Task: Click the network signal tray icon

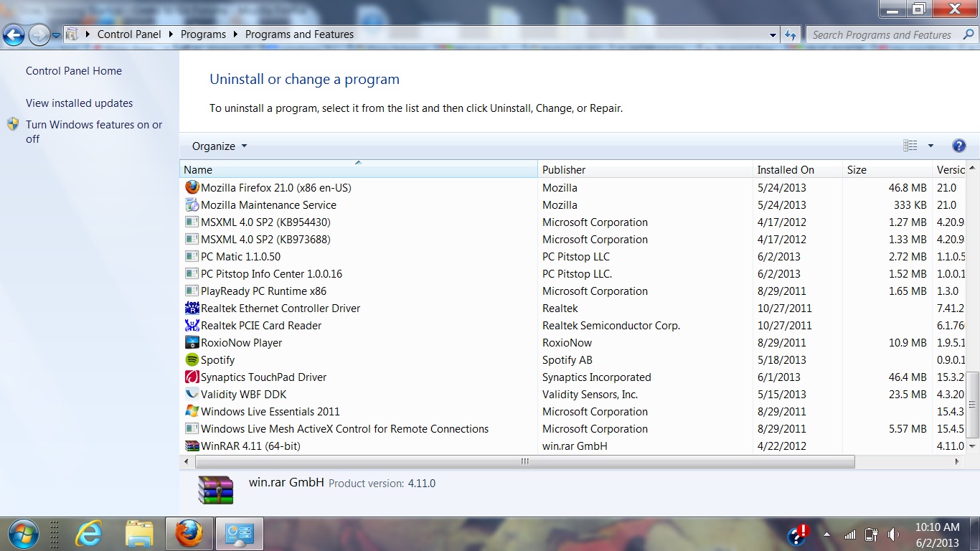Action: click(850, 534)
